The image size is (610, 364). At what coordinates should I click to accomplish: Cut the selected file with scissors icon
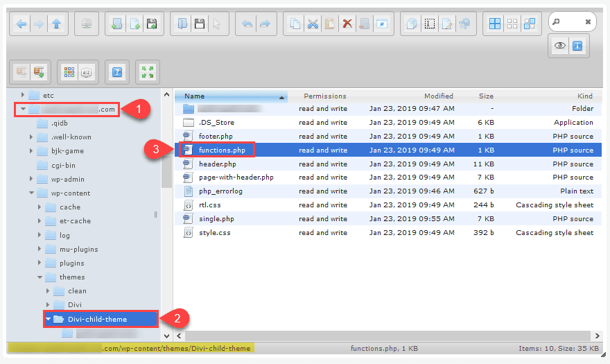pos(313,24)
